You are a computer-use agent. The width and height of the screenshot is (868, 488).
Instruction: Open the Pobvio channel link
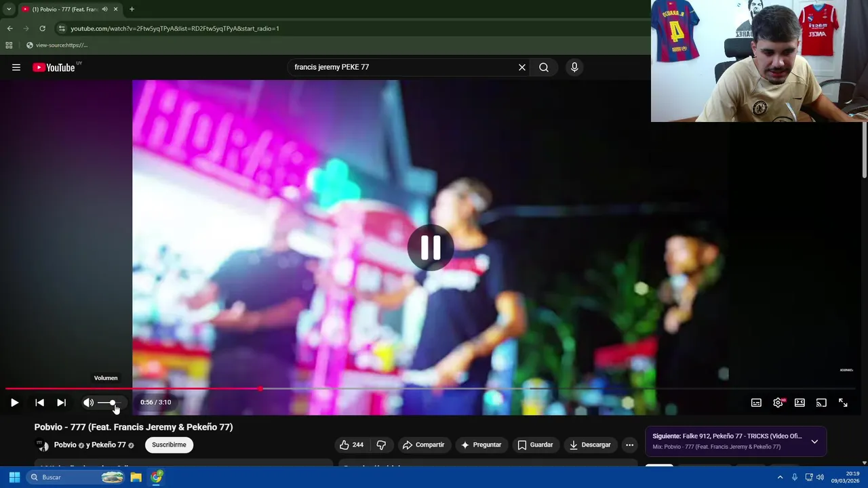[65, 445]
